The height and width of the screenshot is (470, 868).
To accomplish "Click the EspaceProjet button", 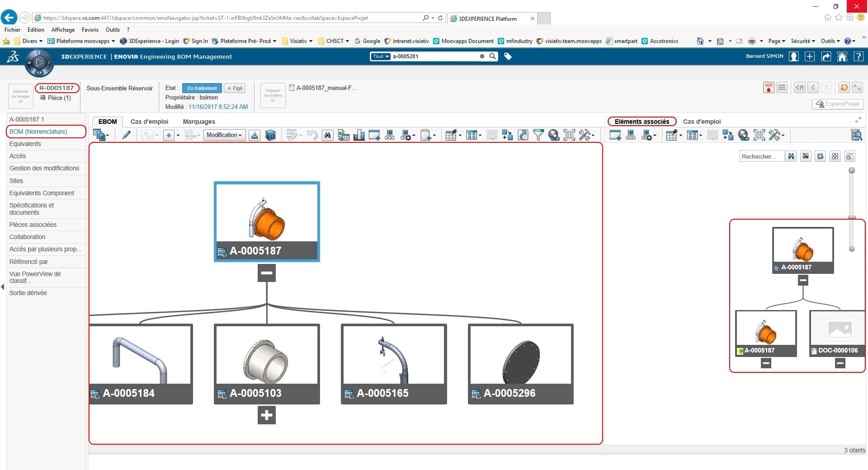I will 838,104.
